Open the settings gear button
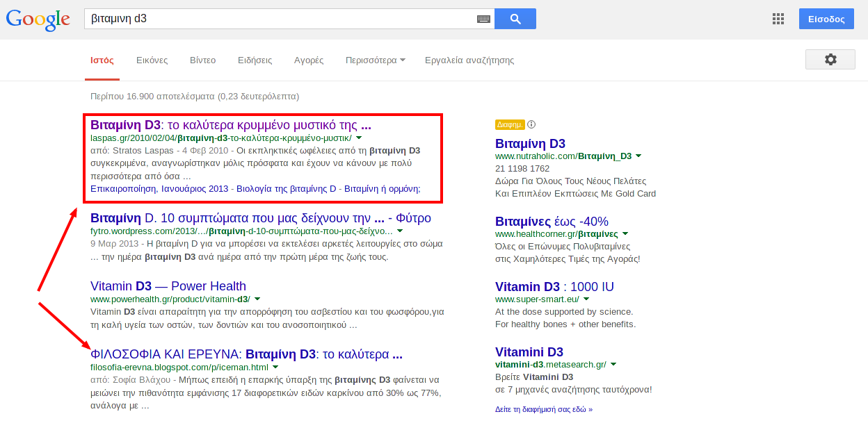This screenshot has height=421, width=868. tap(830, 60)
